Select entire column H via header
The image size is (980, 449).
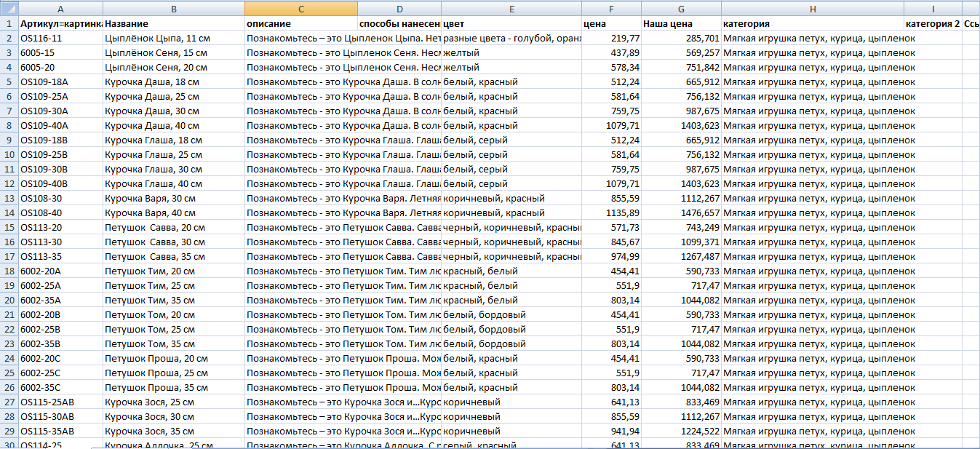point(812,9)
